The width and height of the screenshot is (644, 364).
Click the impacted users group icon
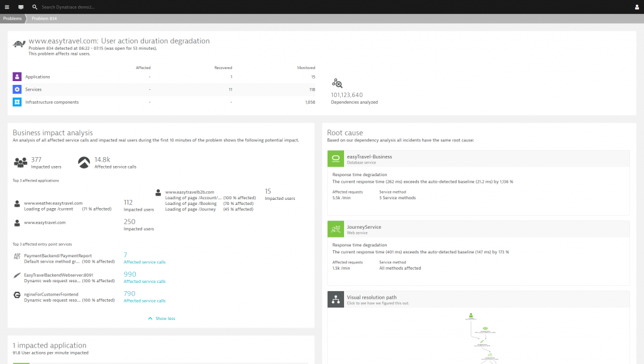pos(21,162)
